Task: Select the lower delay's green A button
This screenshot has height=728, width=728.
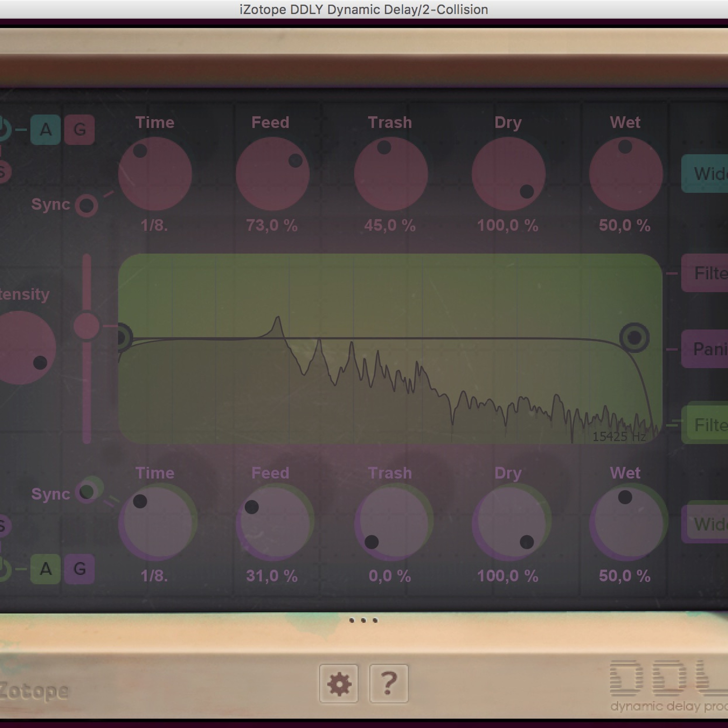Action: pos(46,569)
